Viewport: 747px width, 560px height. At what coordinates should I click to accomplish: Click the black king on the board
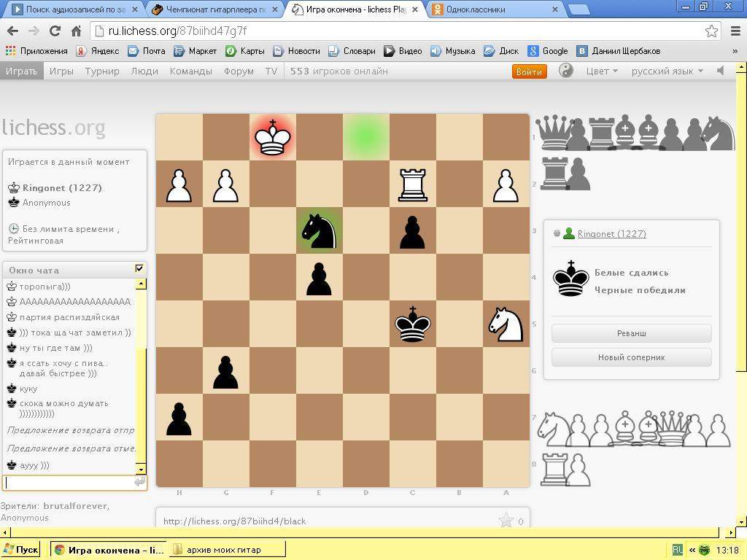coord(413,324)
